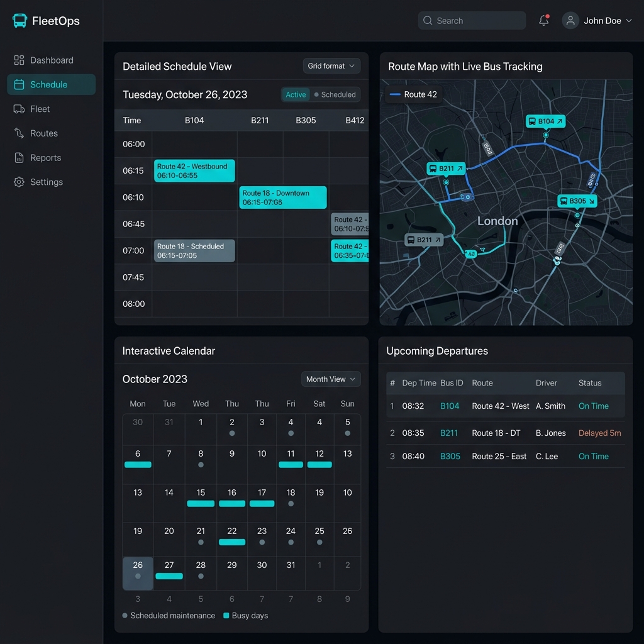Open Settings gear icon in sidebar
Image resolution: width=644 pixels, height=644 pixels.
tap(19, 182)
